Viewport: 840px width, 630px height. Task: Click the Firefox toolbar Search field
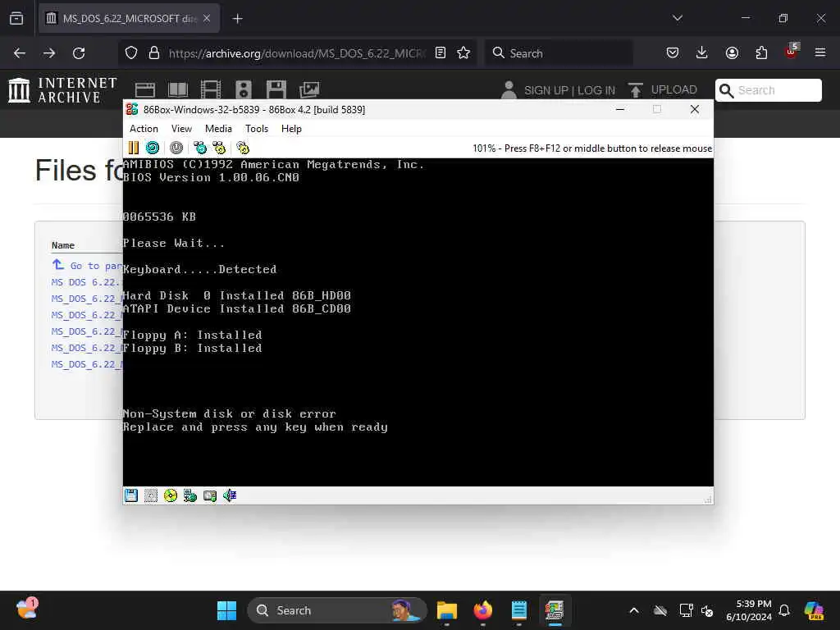coord(559,53)
